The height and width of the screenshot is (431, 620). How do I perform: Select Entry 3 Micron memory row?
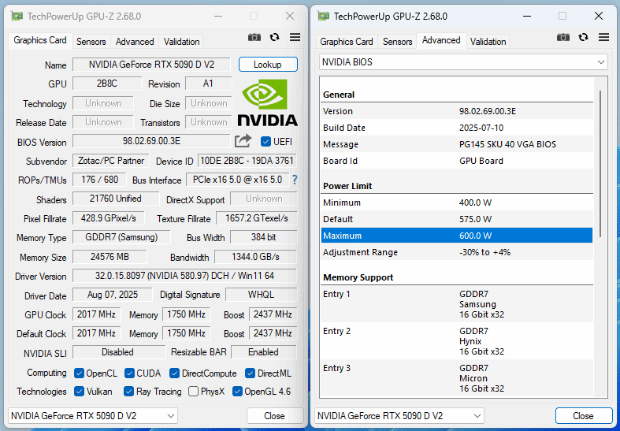(457, 378)
